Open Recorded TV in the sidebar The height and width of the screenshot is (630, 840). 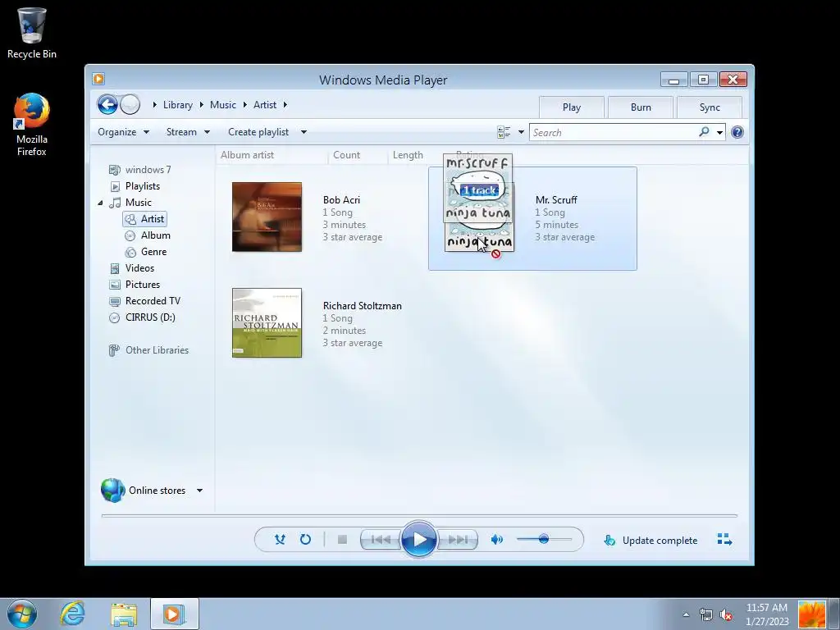tap(144, 301)
